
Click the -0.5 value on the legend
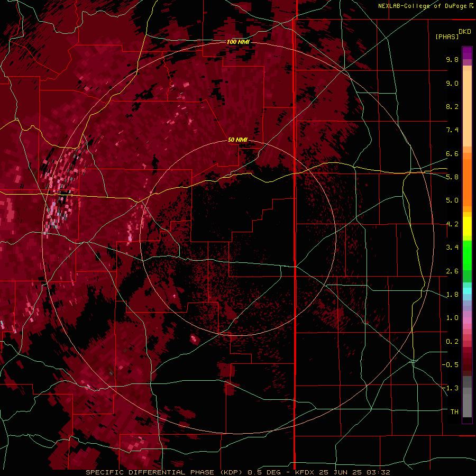451,365
